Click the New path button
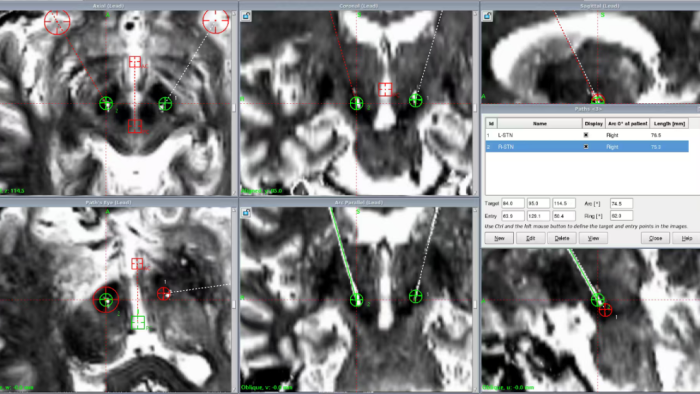The height and width of the screenshot is (394, 700). tap(499, 238)
